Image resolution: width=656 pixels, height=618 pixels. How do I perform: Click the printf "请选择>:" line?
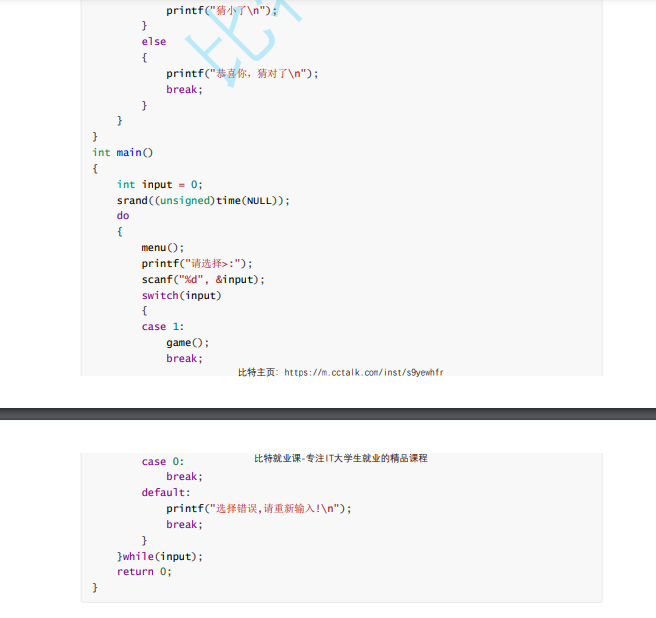(x=197, y=264)
